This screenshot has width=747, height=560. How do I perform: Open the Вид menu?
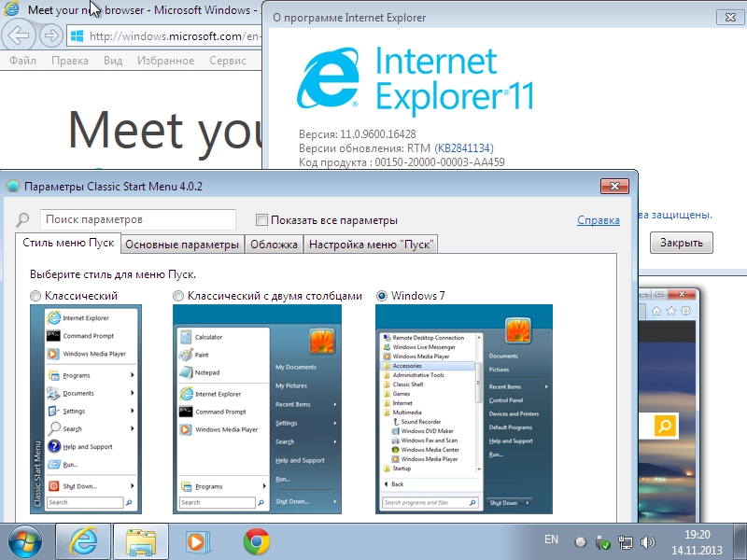tap(113, 61)
